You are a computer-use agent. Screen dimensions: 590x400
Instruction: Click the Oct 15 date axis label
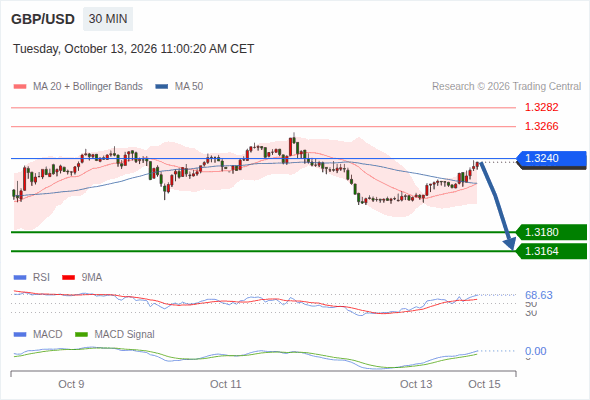coord(484,384)
